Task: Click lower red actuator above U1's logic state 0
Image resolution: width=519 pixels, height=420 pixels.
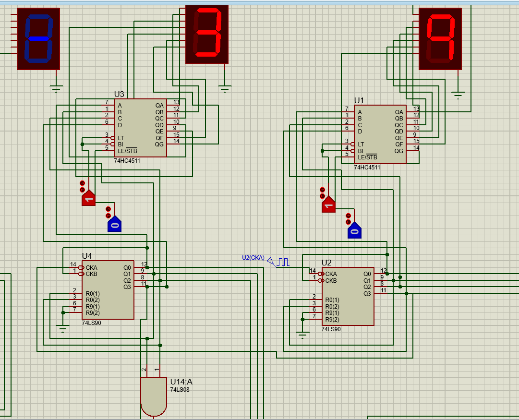Action: coord(348,222)
